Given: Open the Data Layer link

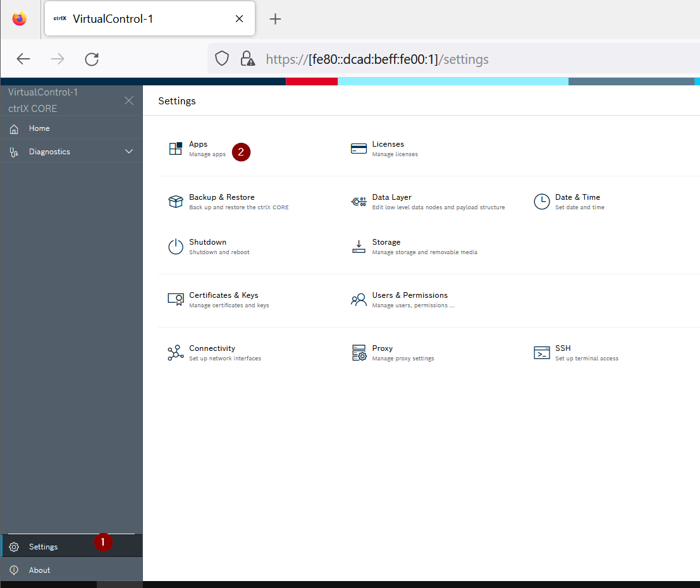Looking at the screenshot, I should (x=391, y=197).
